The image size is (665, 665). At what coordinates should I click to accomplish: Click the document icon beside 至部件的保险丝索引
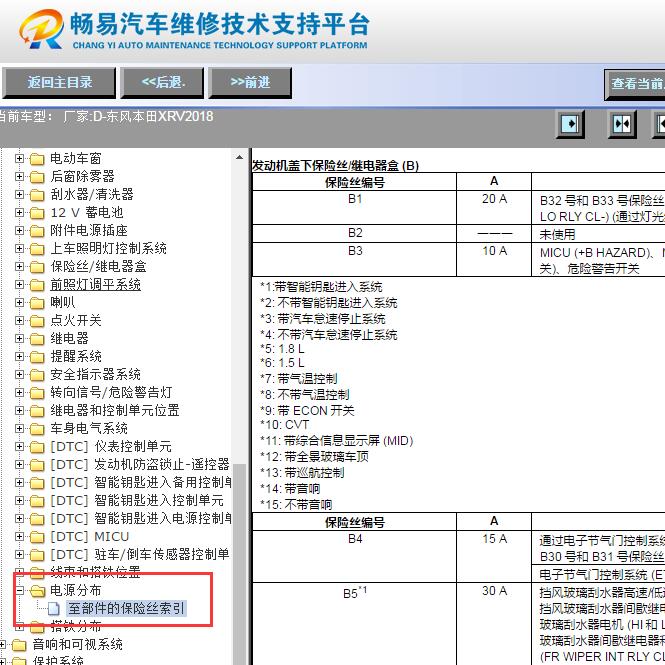point(55,609)
